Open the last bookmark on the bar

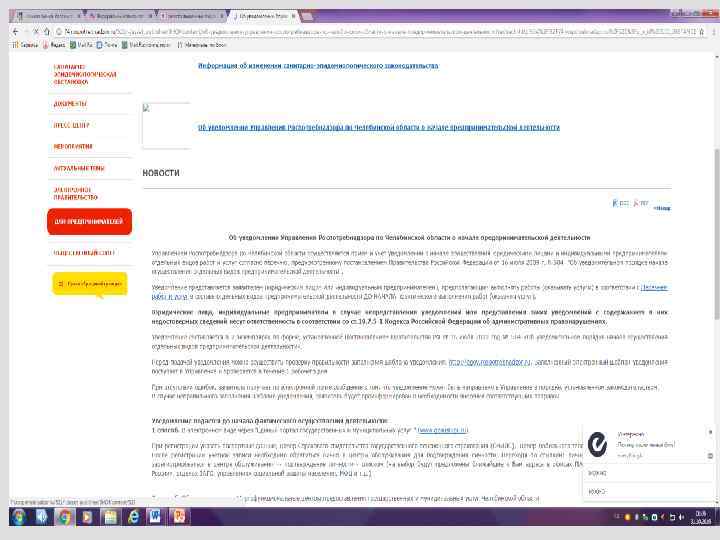[x=202, y=45]
